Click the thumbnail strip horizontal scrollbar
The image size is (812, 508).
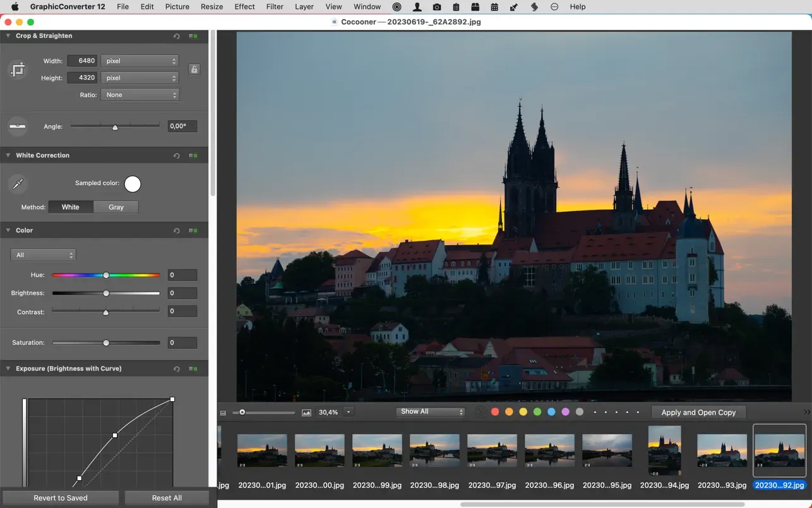pyautogui.click(x=602, y=504)
